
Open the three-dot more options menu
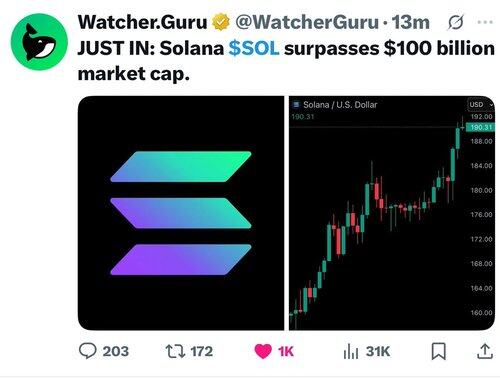click(x=485, y=22)
